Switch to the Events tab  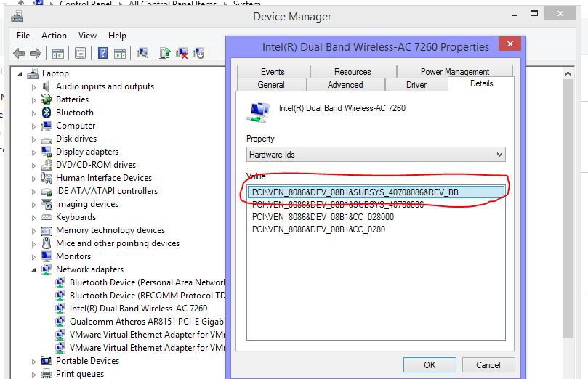(273, 72)
